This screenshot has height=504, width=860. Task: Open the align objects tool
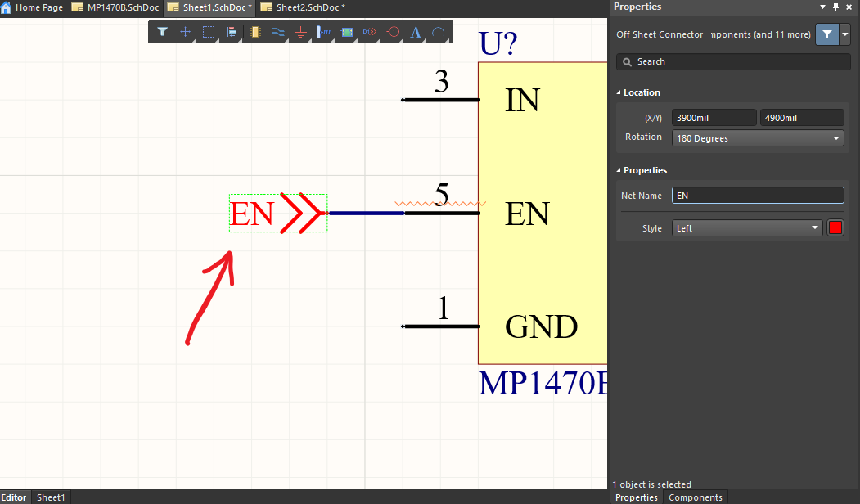coord(232,32)
